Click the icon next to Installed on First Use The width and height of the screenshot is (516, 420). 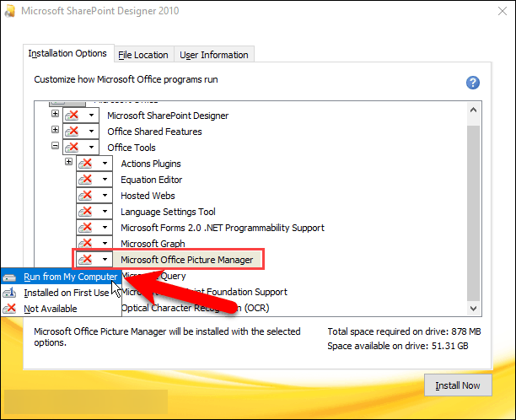[9, 293]
